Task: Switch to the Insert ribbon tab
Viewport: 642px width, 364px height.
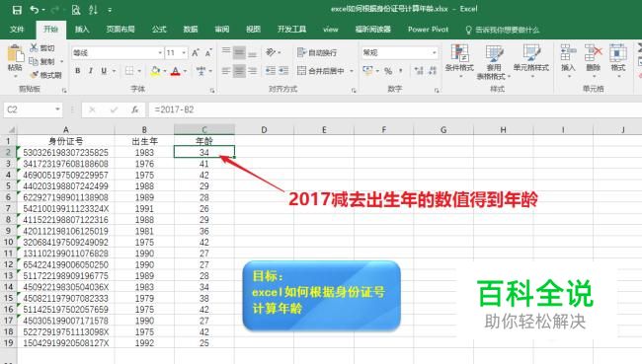Action: click(82, 30)
